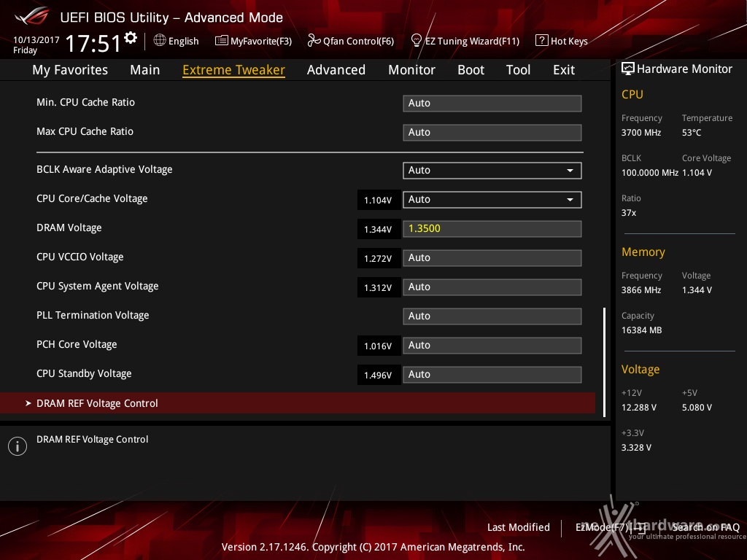Click the PCH Core Voltage Auto field
The image size is (747, 560).
tap(492, 345)
